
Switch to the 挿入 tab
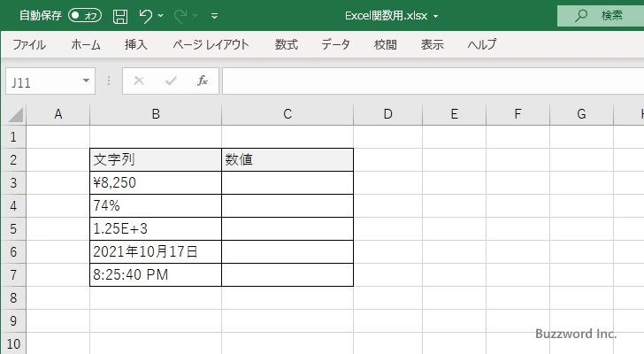(136, 44)
